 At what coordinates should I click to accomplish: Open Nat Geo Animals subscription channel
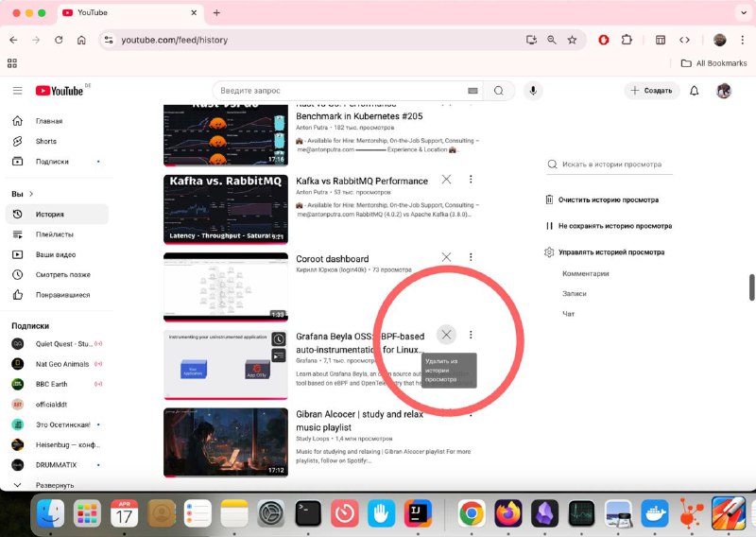point(57,364)
